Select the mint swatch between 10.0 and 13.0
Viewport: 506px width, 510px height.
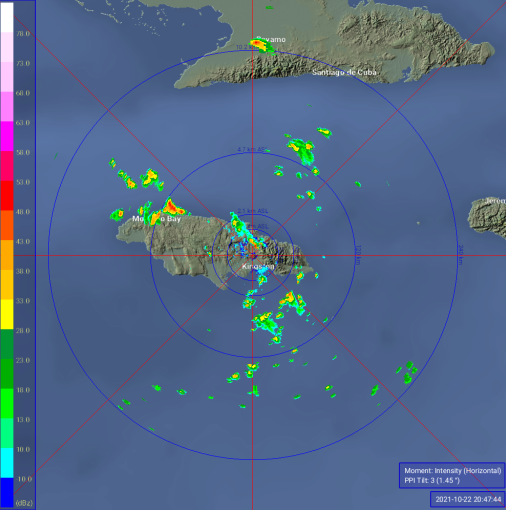click(7, 433)
